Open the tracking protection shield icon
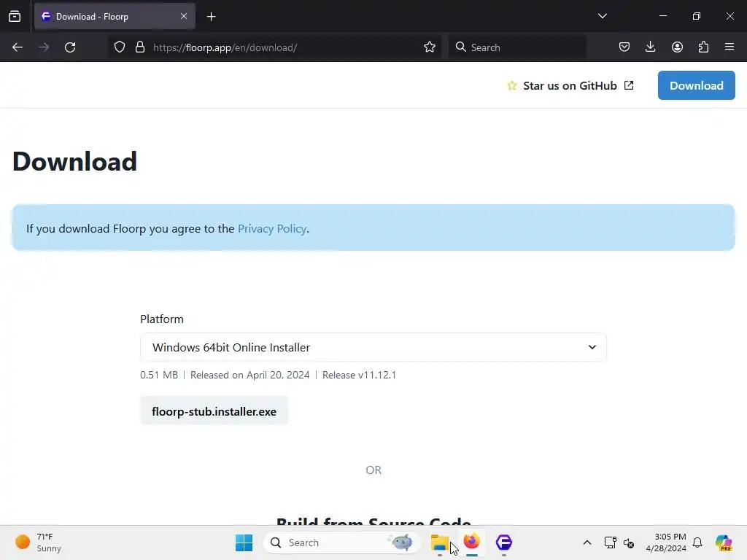This screenshot has height=560, width=747. [120, 47]
